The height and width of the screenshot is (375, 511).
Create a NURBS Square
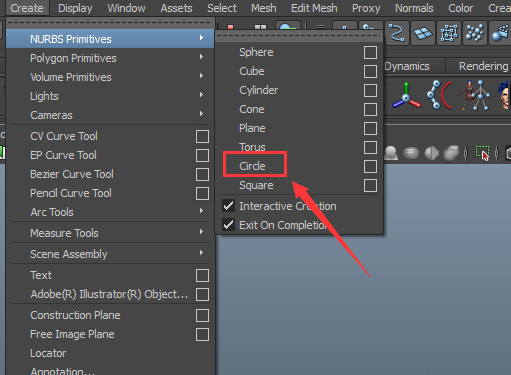coord(256,185)
